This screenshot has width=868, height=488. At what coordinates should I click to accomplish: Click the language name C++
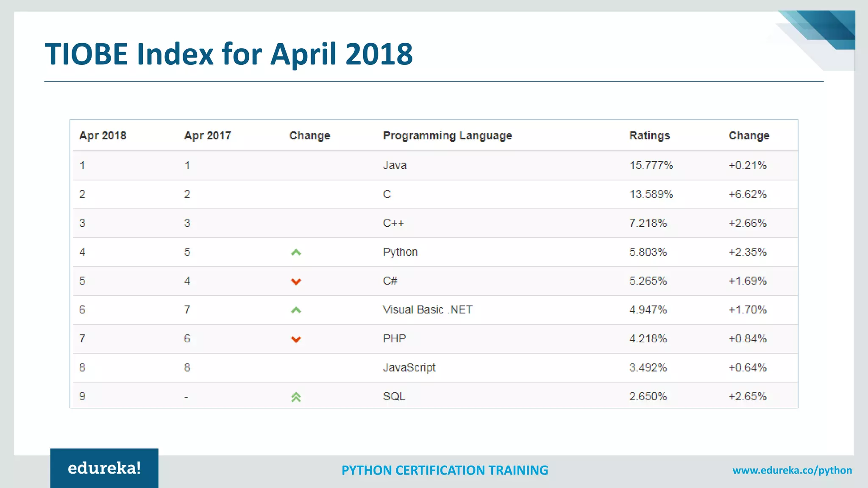[393, 223]
